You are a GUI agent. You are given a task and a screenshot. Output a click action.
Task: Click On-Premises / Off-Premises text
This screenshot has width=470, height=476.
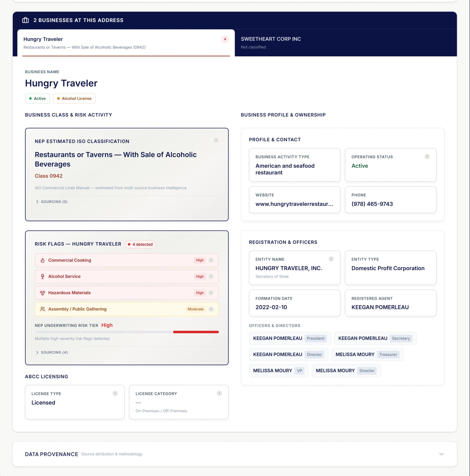pyautogui.click(x=161, y=411)
